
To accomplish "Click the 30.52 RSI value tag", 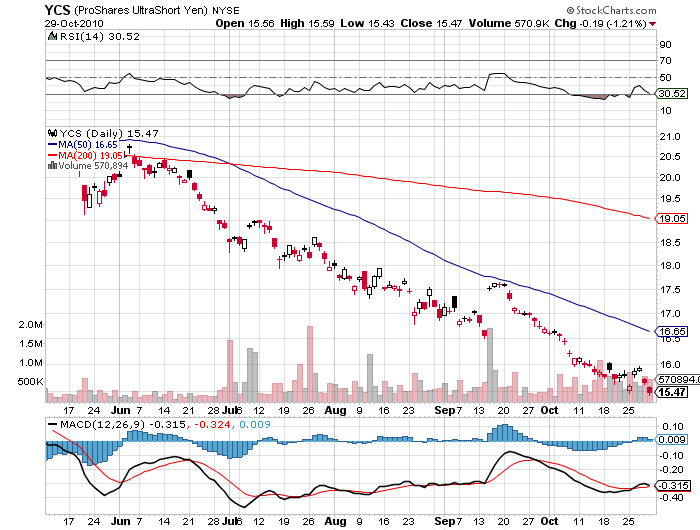I will coord(672,93).
